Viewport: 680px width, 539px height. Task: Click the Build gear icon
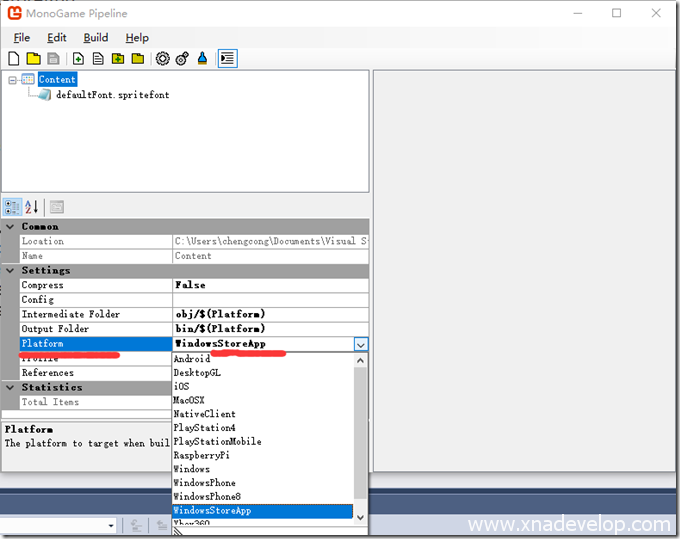coord(162,59)
